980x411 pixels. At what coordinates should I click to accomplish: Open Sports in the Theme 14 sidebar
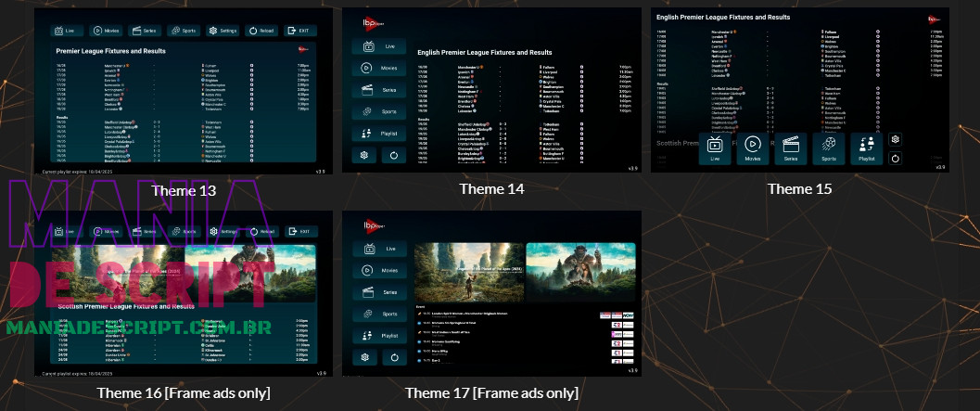(378, 112)
